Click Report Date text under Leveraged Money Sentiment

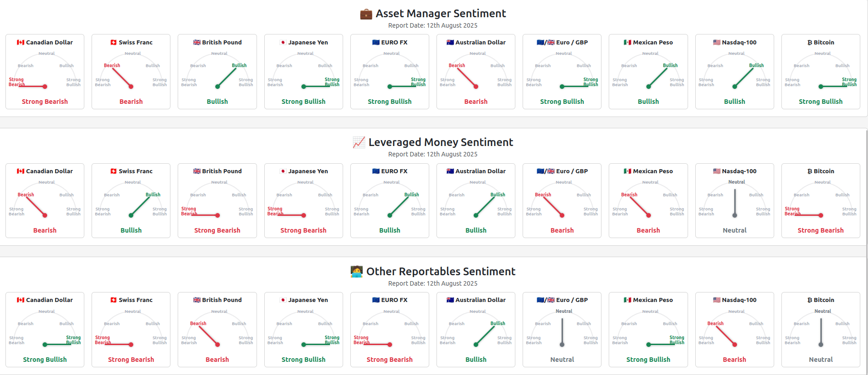(x=433, y=154)
